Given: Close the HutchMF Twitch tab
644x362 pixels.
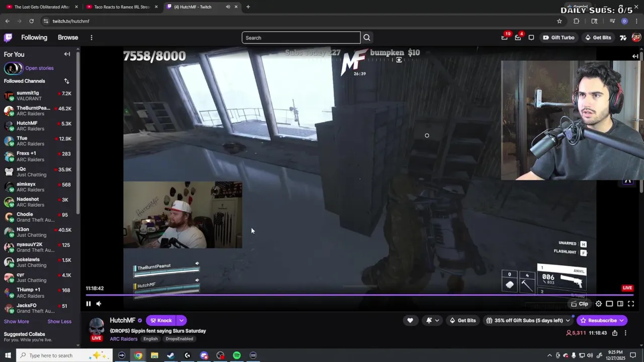Looking at the screenshot, I should 236,7.
